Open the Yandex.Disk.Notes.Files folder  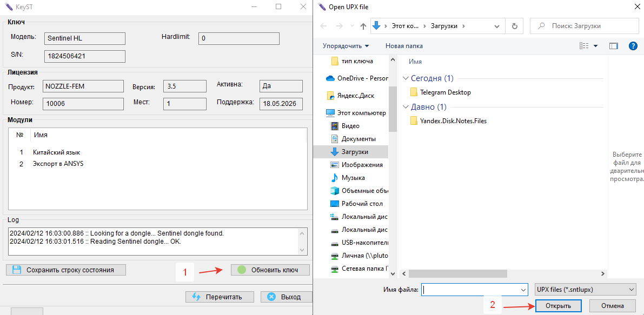448,121
